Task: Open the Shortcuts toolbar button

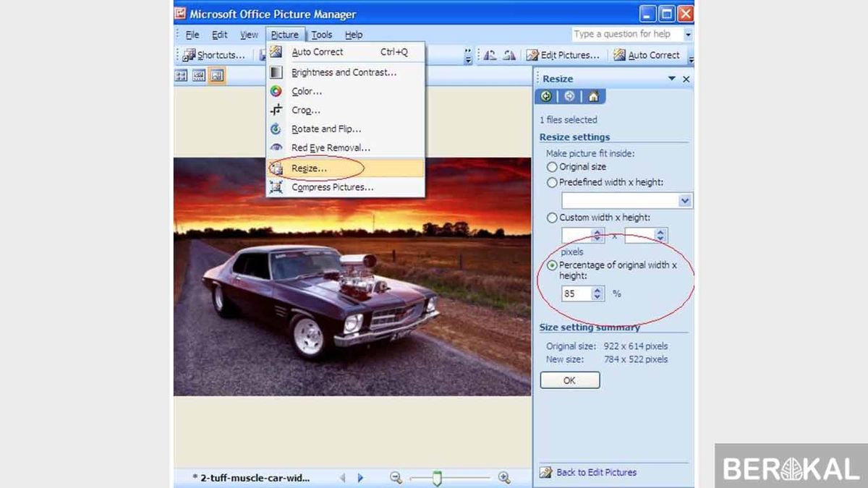Action: 213,55
